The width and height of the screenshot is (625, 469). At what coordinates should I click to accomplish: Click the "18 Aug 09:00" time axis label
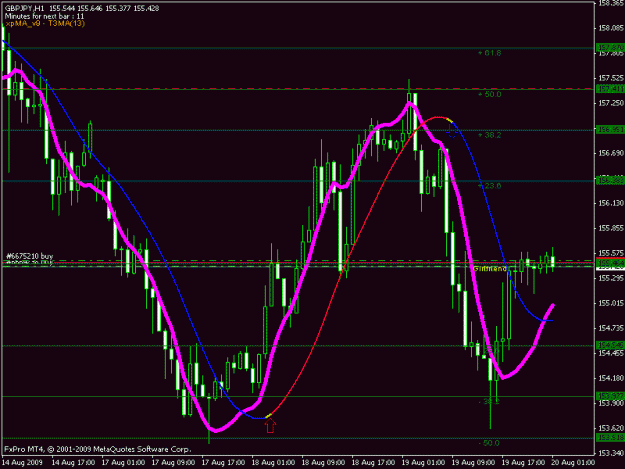point(323,463)
